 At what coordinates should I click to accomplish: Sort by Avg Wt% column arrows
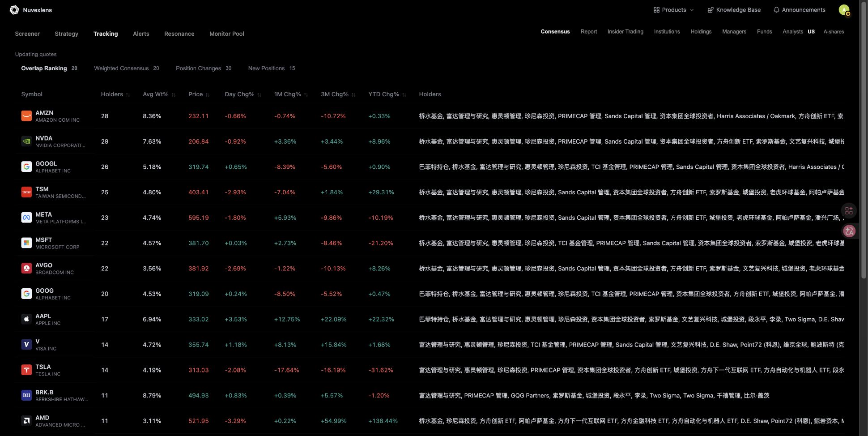tap(174, 95)
